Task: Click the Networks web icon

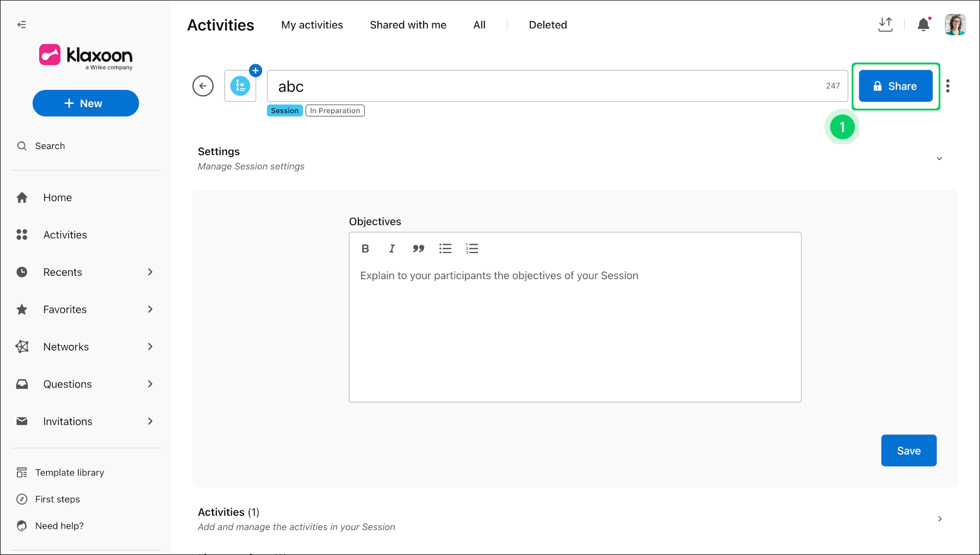Action: coord(22,347)
